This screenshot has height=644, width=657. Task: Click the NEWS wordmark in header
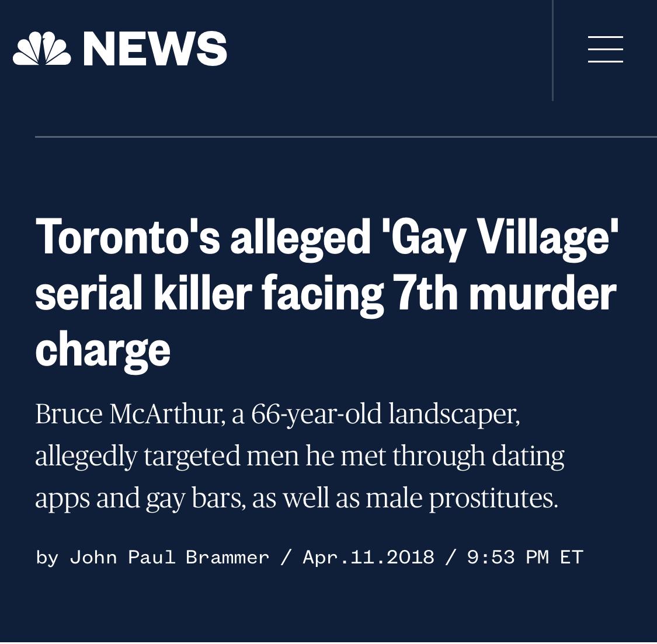pyautogui.click(x=155, y=48)
